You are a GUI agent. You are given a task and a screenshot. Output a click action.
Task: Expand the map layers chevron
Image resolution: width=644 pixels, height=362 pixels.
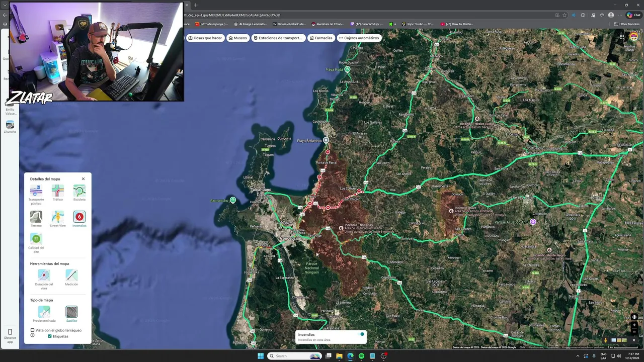(x=634, y=340)
